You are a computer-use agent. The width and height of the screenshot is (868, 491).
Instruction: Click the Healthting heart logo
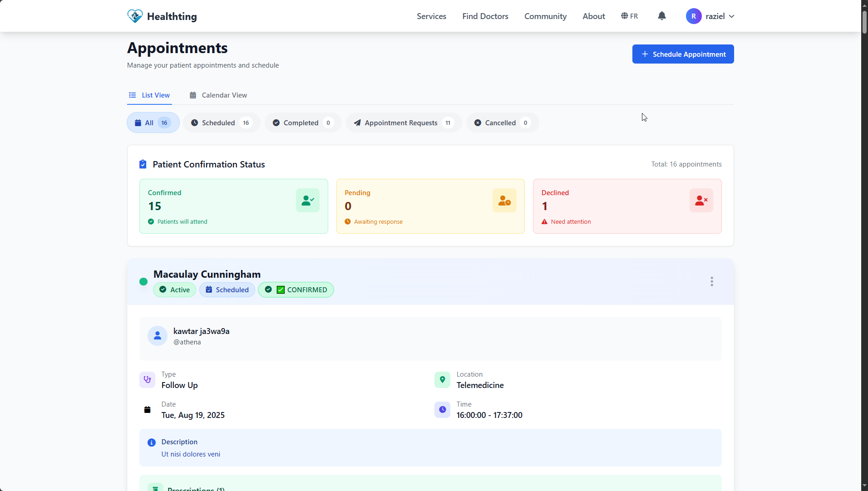(x=134, y=15)
